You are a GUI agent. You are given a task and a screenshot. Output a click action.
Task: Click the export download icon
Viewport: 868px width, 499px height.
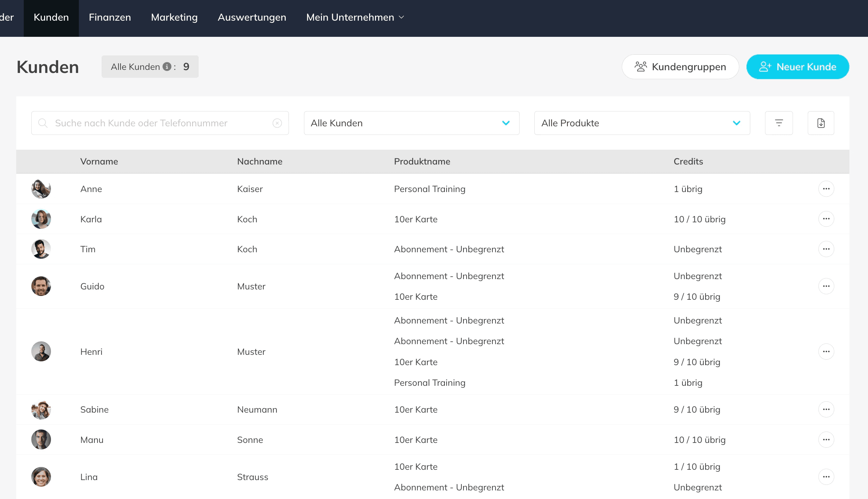pyautogui.click(x=820, y=123)
